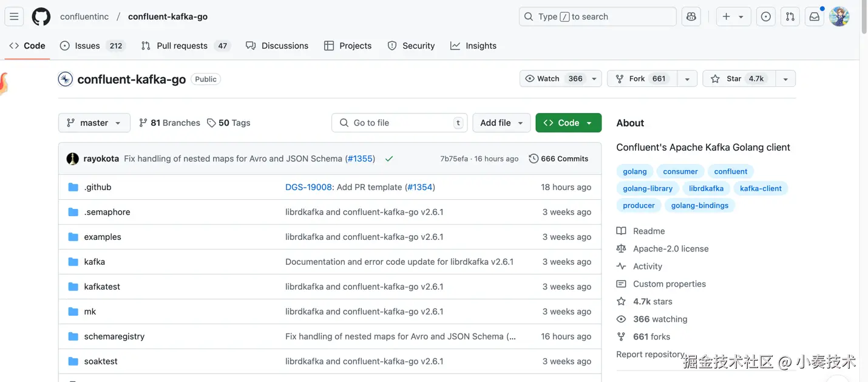Click the golang topic tag
Image resolution: width=868 pixels, height=382 pixels.
pyautogui.click(x=635, y=171)
